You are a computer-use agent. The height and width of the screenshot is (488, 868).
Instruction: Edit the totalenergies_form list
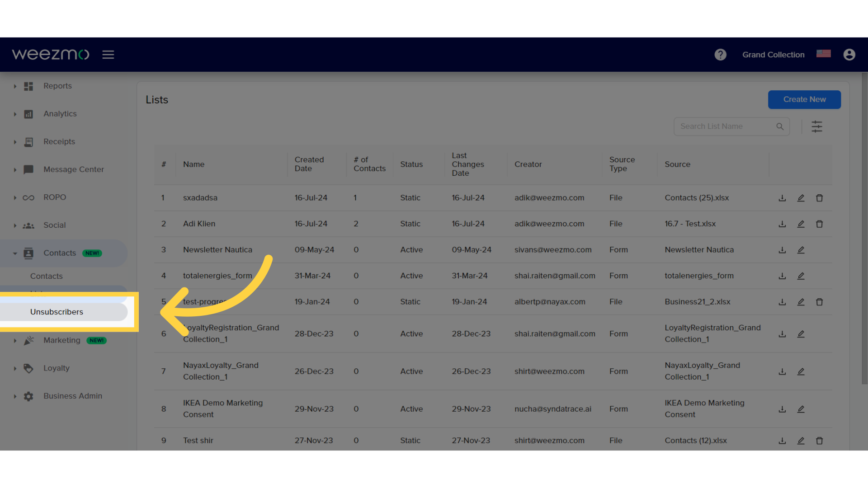[x=801, y=276]
